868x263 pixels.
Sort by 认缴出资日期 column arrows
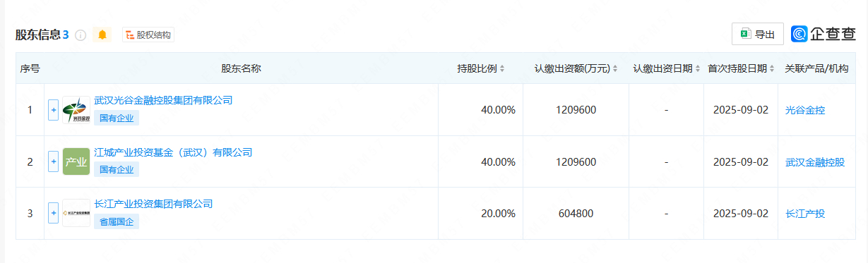[698, 69]
